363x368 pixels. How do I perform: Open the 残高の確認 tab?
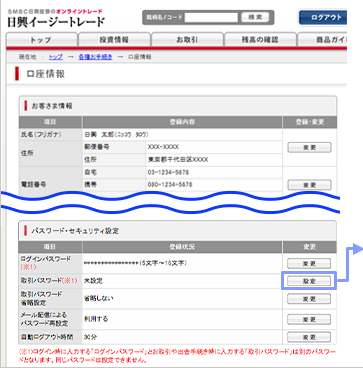[x=260, y=40]
